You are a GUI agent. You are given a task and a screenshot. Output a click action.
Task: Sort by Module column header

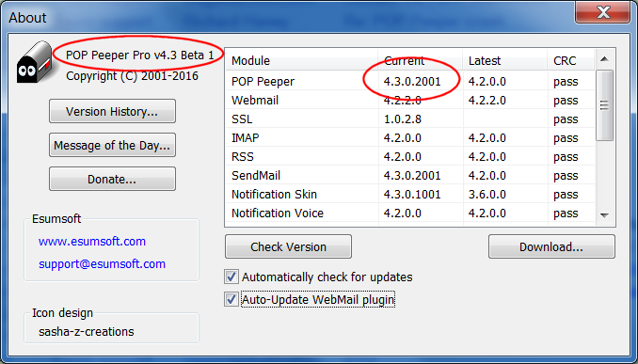301,60
